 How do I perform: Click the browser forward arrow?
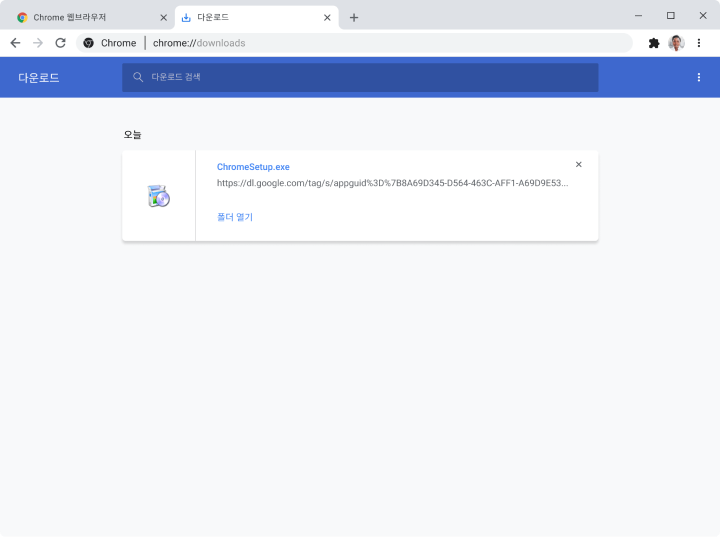point(38,43)
